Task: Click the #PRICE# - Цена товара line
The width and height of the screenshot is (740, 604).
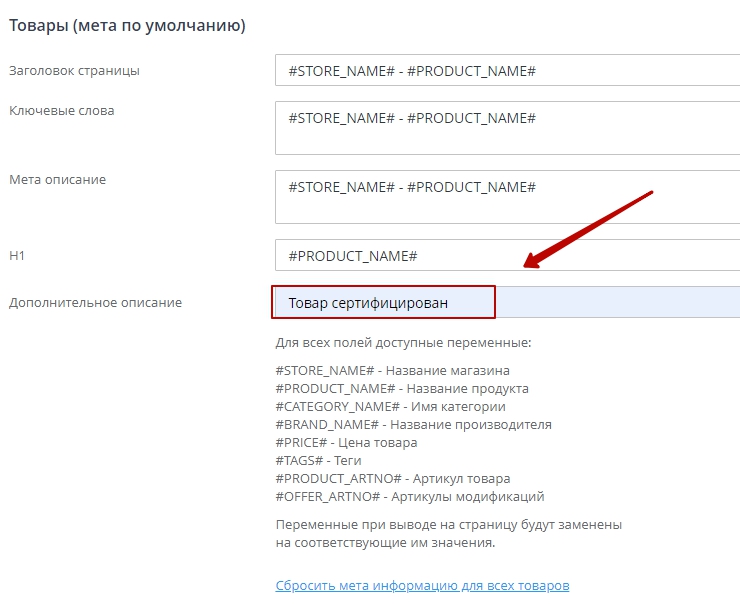Action: [346, 442]
